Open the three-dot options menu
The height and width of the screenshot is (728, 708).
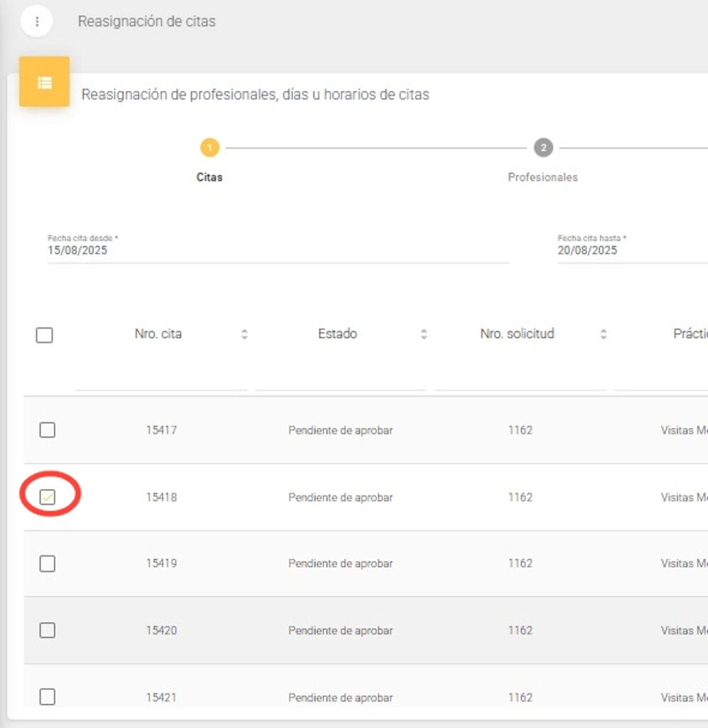[37, 21]
